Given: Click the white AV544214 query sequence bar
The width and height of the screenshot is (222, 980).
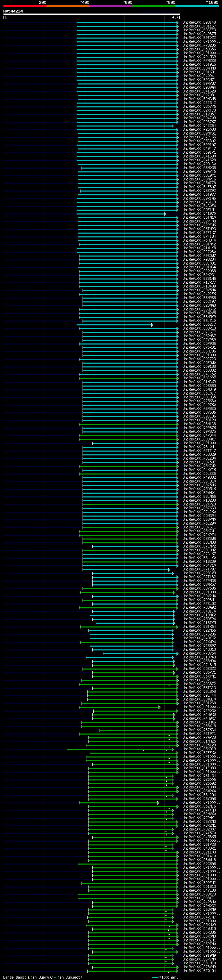Looking at the screenshot, I should click(92, 15).
